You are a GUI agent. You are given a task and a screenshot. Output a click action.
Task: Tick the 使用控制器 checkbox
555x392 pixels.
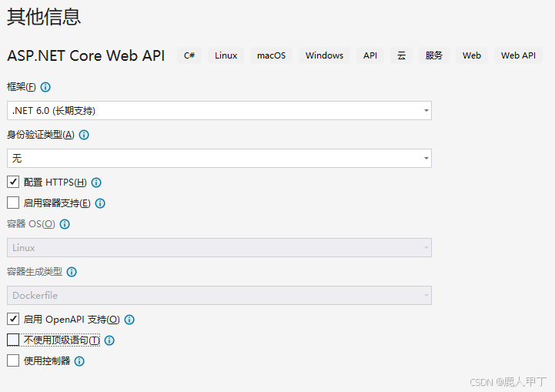[13, 360]
